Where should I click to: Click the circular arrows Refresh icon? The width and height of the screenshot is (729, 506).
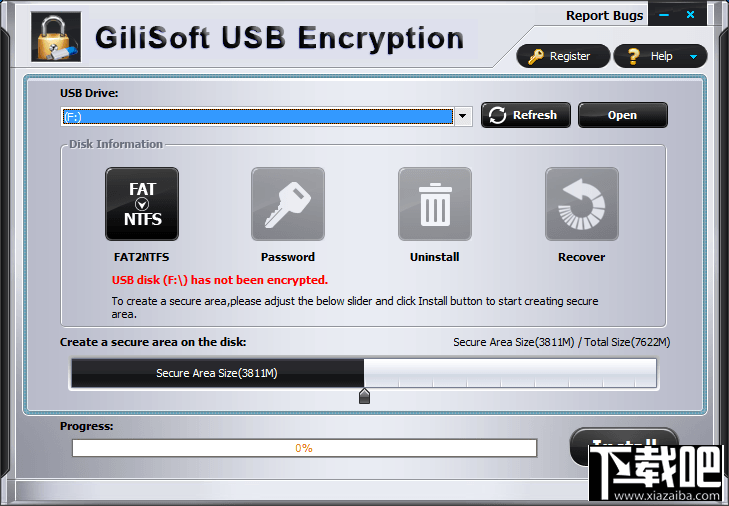(x=497, y=115)
